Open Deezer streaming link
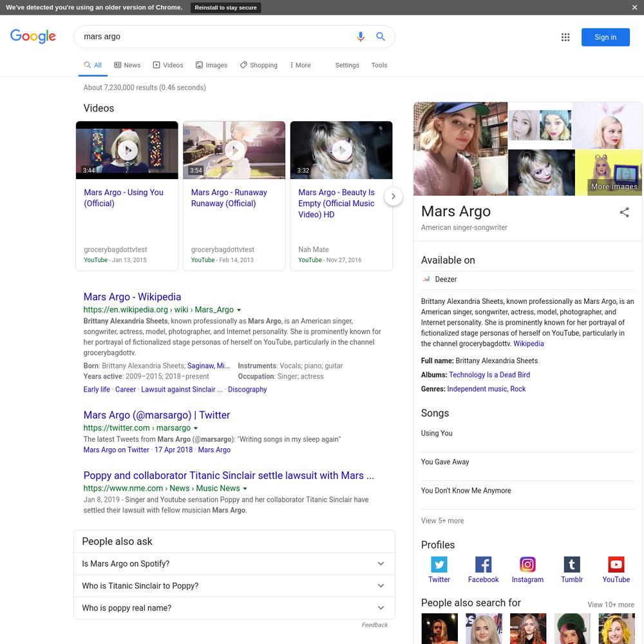The width and height of the screenshot is (644, 644). pyautogui.click(x=446, y=279)
